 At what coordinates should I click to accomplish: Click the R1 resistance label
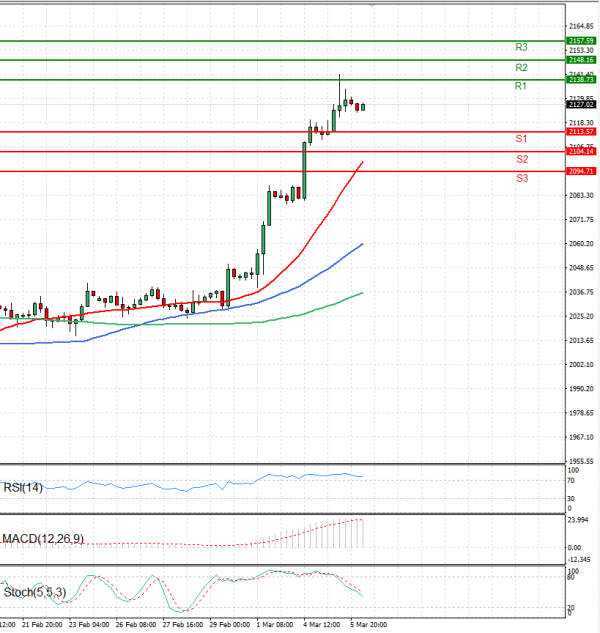pyautogui.click(x=520, y=86)
